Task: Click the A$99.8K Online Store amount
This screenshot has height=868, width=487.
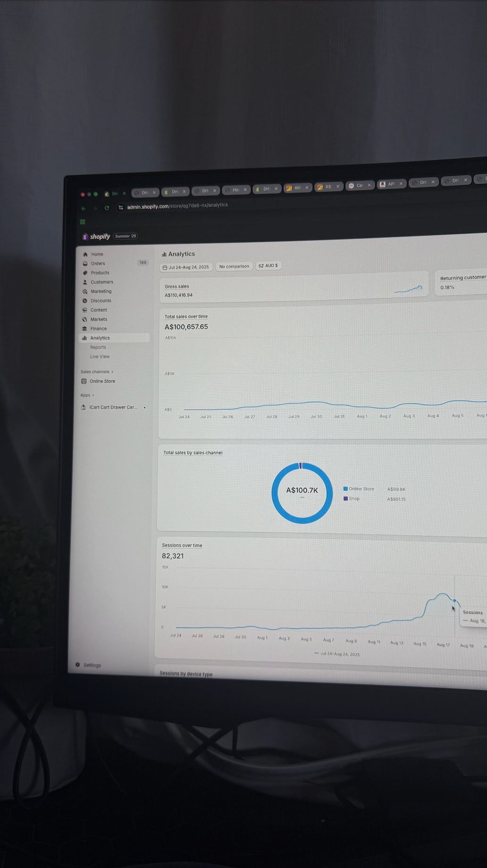Action: [396, 489]
